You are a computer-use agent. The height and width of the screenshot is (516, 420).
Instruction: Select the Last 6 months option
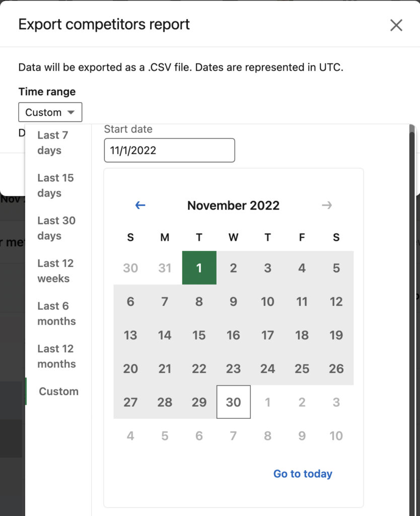coord(55,313)
